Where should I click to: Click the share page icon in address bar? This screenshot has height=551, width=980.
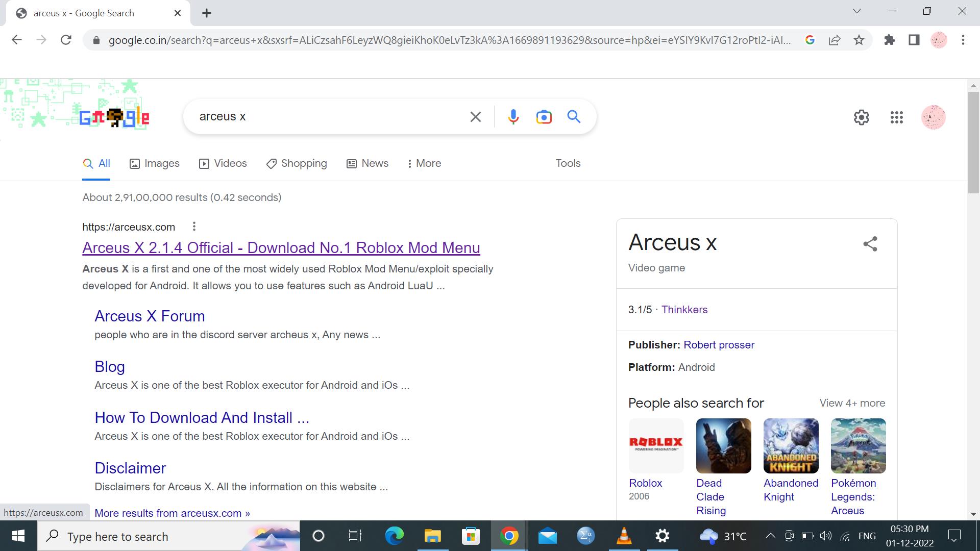point(835,40)
